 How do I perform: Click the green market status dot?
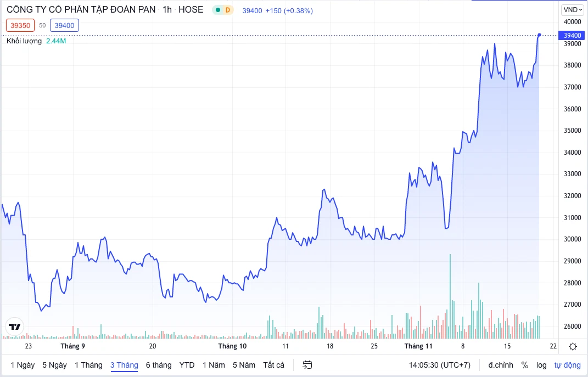[x=218, y=10]
